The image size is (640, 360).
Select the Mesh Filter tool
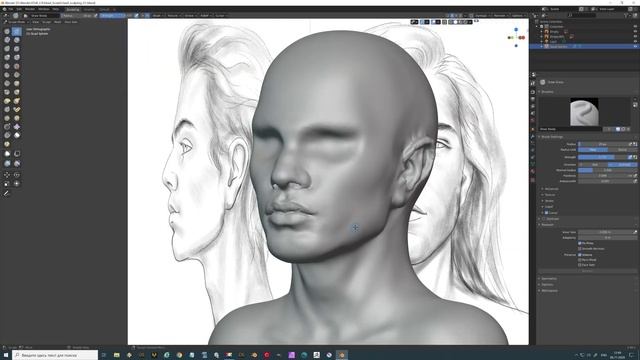point(7,163)
